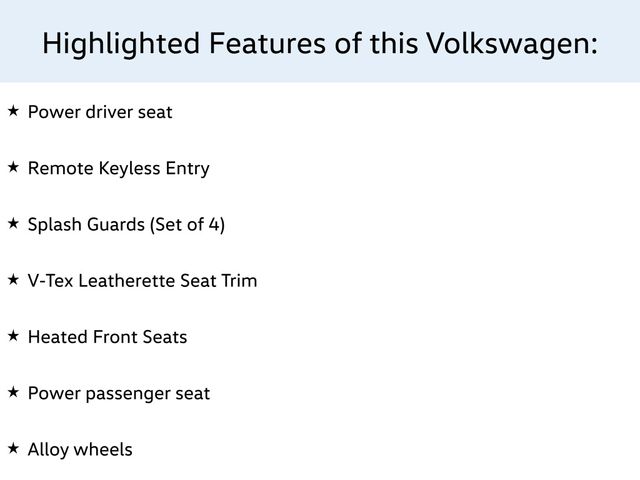Viewport: 640px width, 480px height.
Task: Select the star icon beside Alloy wheels
Action: coord(13,448)
